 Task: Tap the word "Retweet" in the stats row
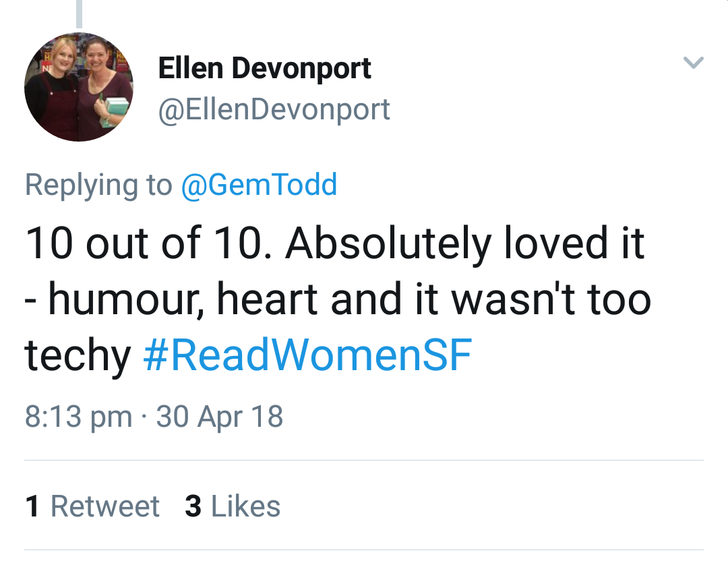tap(105, 506)
